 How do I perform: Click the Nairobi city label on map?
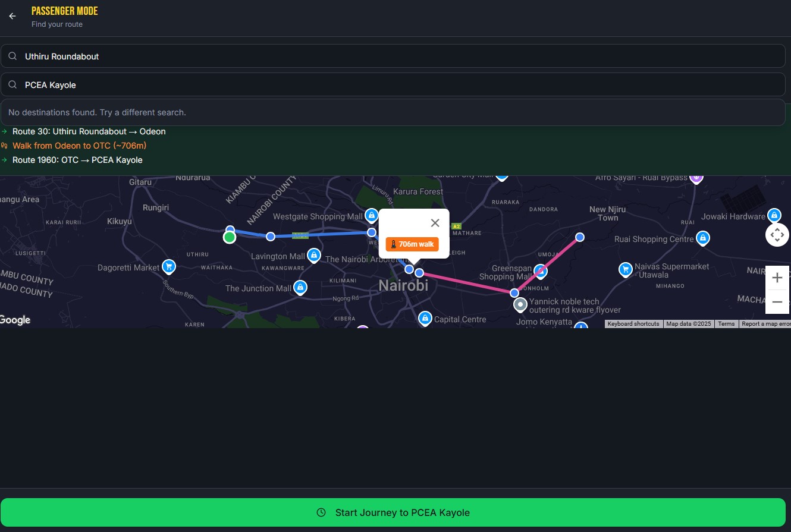pyautogui.click(x=403, y=286)
